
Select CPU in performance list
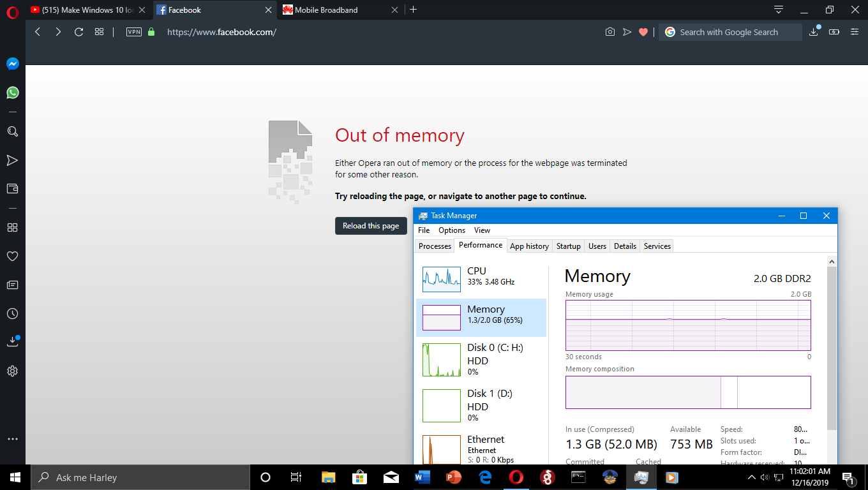click(x=481, y=279)
